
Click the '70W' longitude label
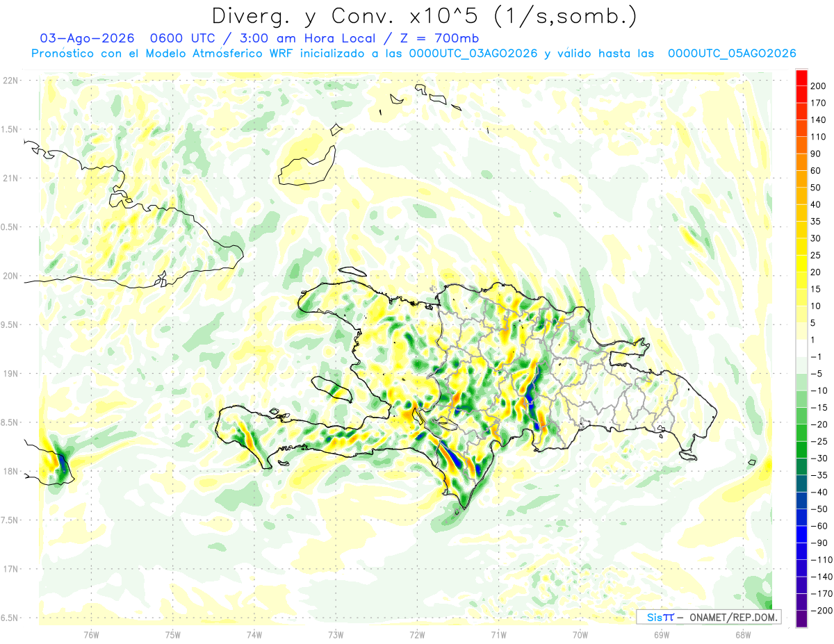(580, 635)
